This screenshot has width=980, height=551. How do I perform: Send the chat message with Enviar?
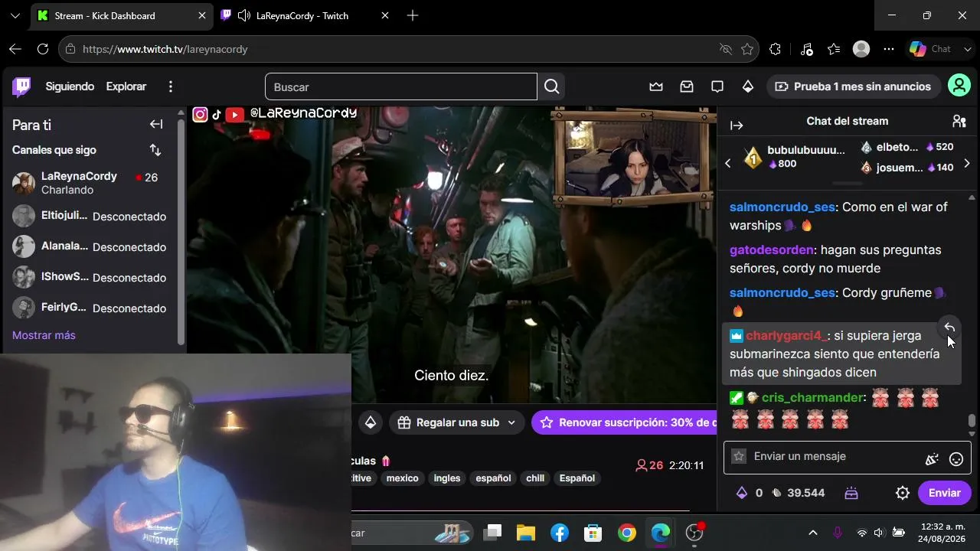pos(944,493)
